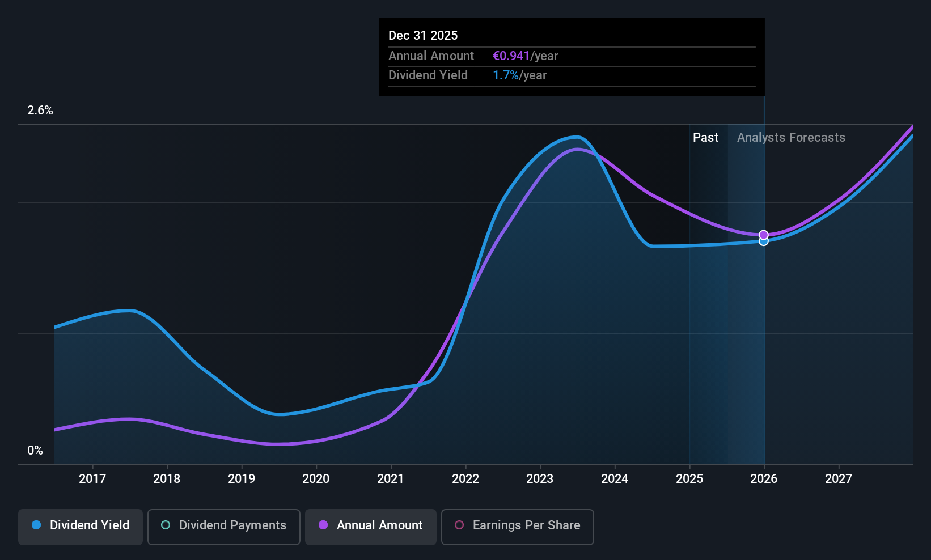Enable the Dividend Payments series
The height and width of the screenshot is (560, 931).
223,527
